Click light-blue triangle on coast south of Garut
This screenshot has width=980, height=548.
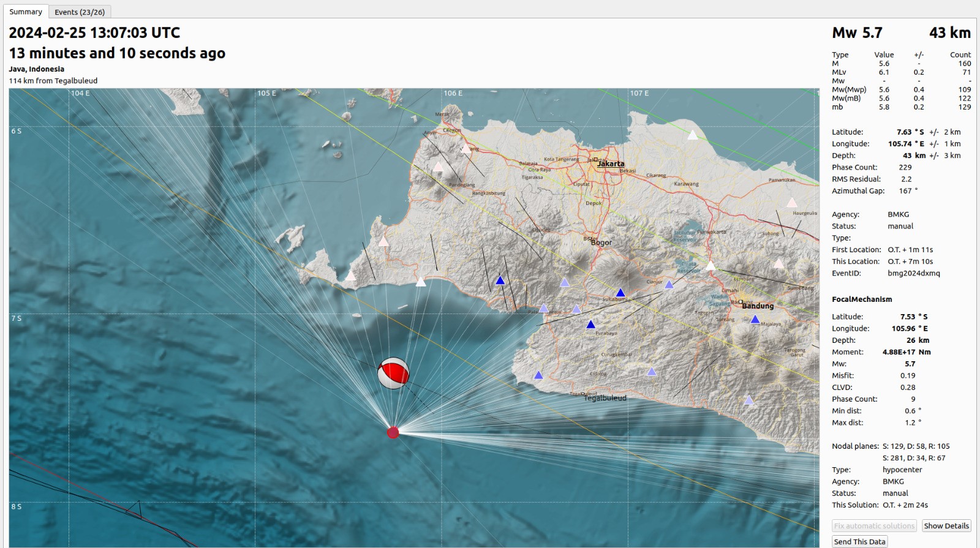click(748, 400)
